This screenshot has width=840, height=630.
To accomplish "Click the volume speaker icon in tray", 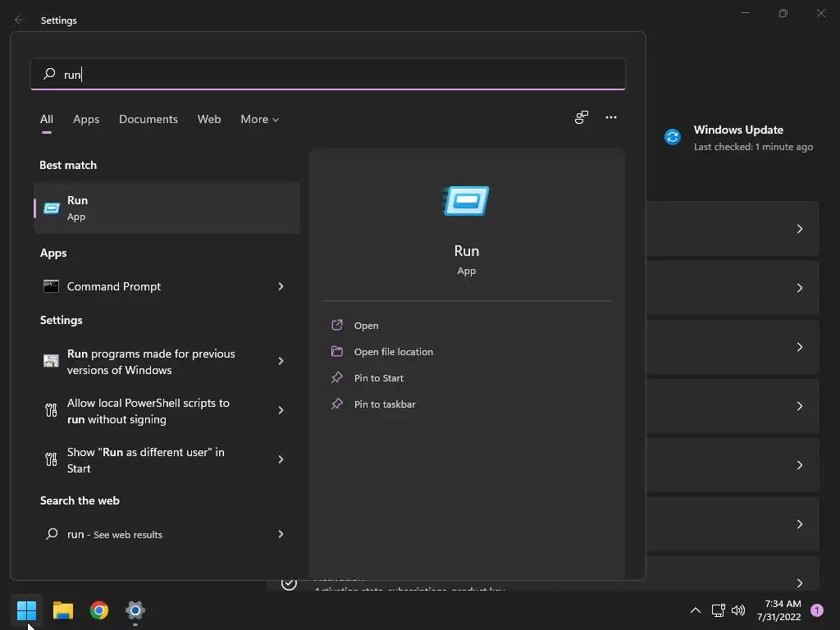I will [x=738, y=610].
